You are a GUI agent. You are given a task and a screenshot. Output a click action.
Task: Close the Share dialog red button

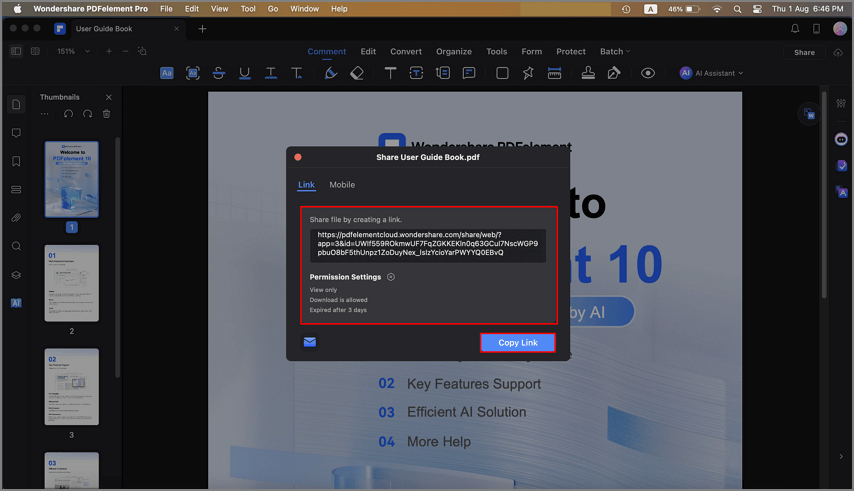298,157
